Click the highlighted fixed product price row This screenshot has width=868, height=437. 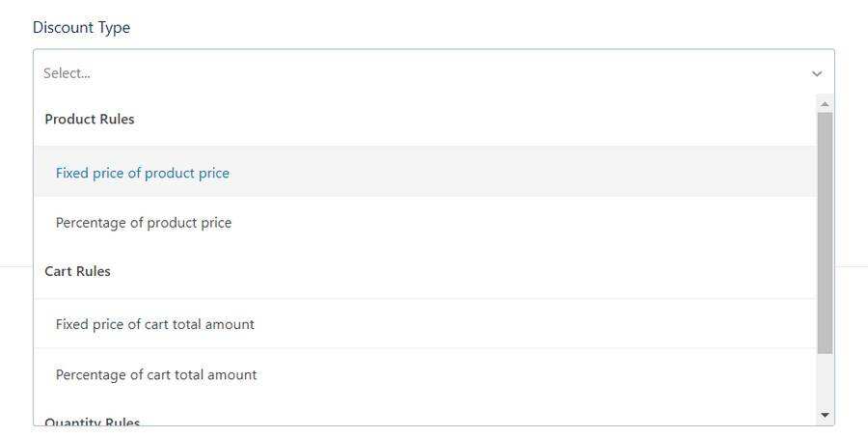coord(424,173)
